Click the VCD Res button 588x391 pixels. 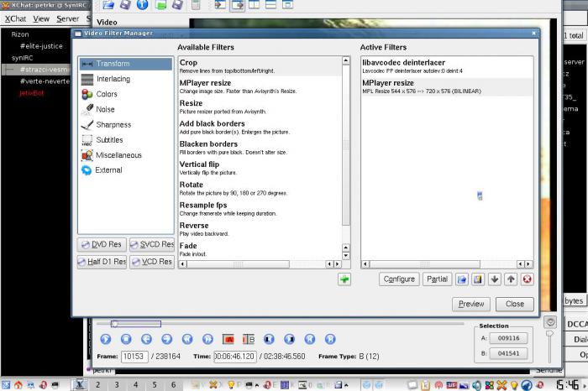[152, 262]
